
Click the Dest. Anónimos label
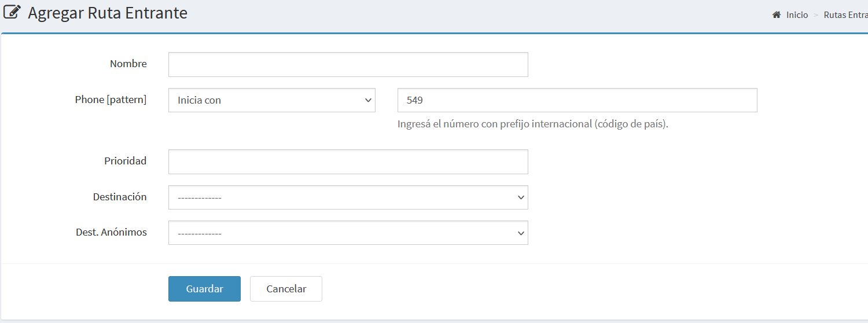point(111,232)
